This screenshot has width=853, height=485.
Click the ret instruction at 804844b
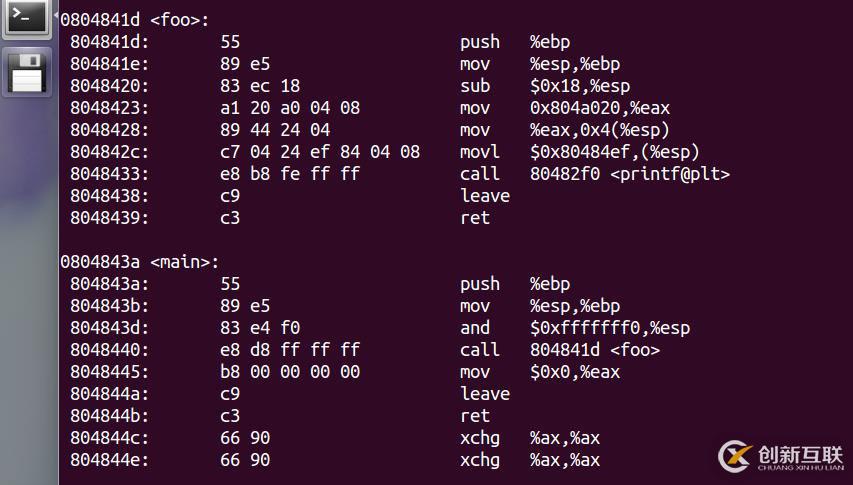click(475, 416)
